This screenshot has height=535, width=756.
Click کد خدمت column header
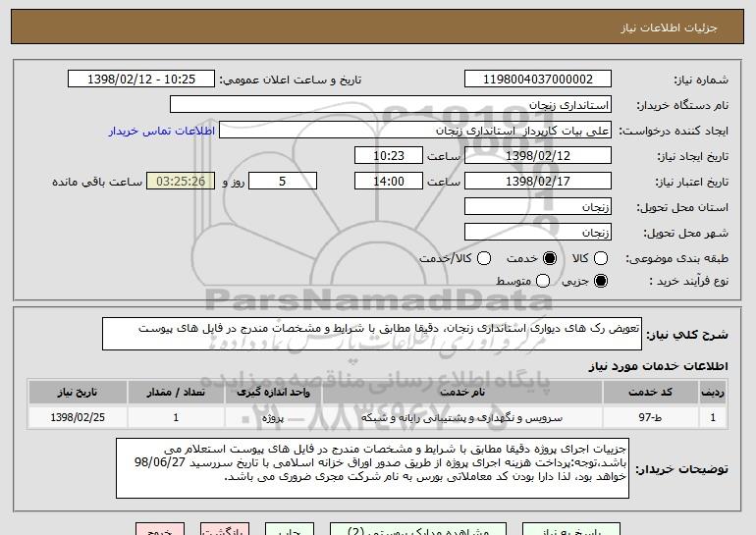650,393
